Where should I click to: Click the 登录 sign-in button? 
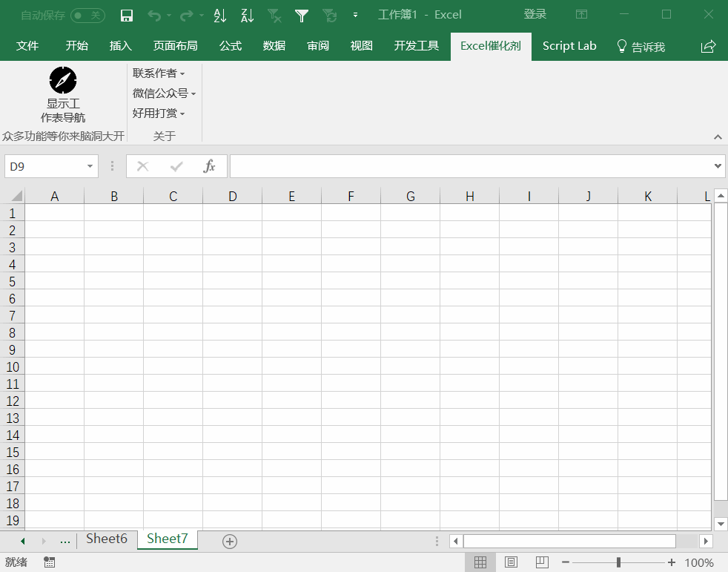(535, 14)
